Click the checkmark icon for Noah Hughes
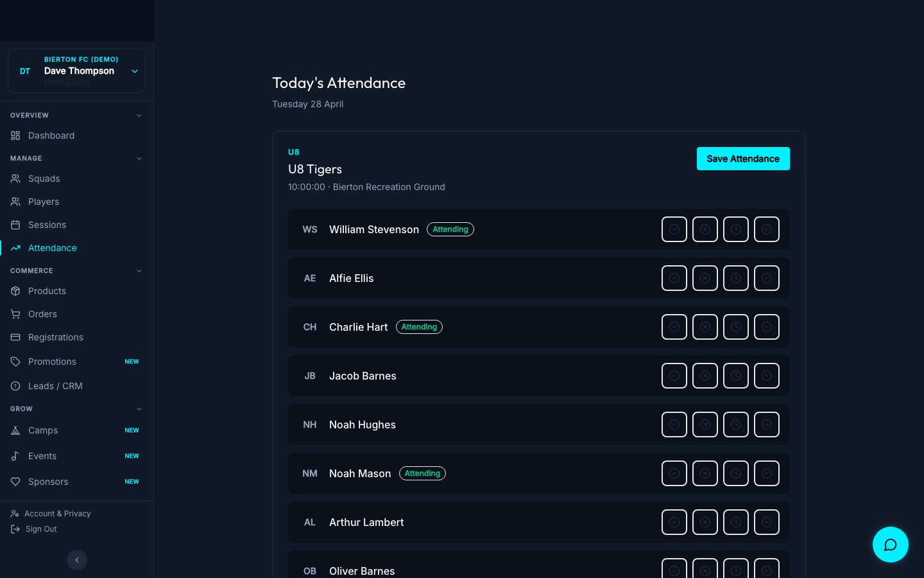The width and height of the screenshot is (924, 578). (x=674, y=425)
